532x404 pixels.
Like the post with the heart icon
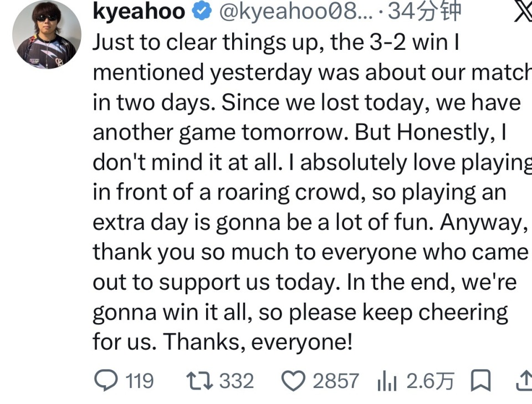pos(294,381)
